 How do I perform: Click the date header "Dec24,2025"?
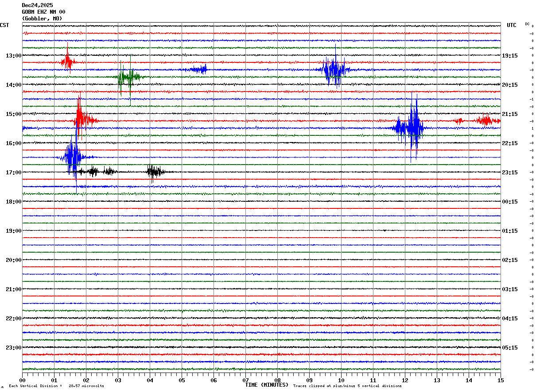point(37,5)
